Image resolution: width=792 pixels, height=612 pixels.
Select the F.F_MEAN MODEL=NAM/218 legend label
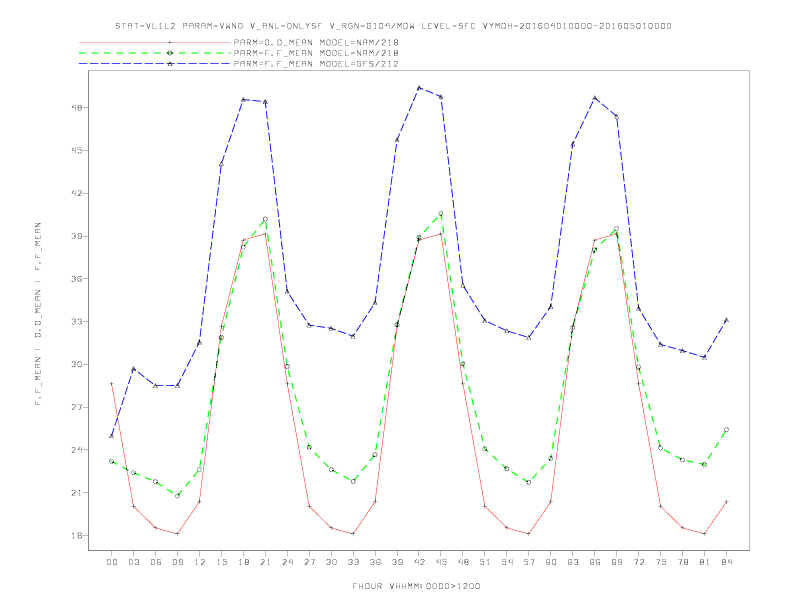[316, 53]
